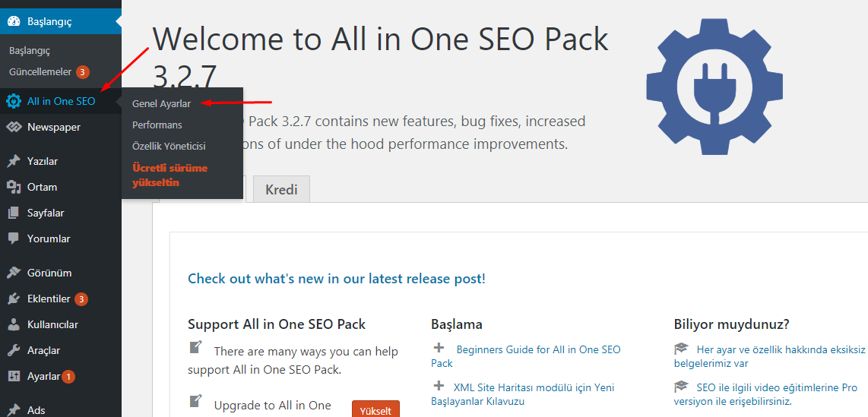Viewport: 868px width, 417px height.
Task: Click the Ads pushpin icon
Action: tap(13, 410)
